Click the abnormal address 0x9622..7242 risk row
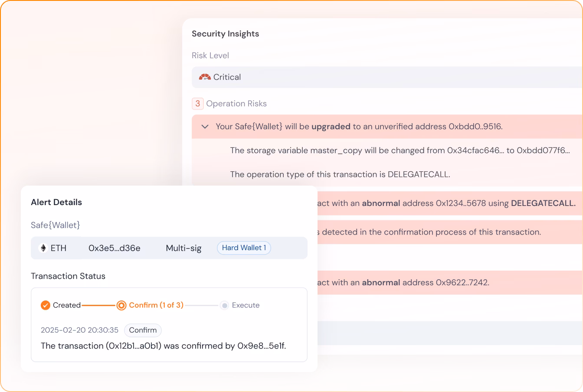The height and width of the screenshot is (392, 583). click(447, 283)
